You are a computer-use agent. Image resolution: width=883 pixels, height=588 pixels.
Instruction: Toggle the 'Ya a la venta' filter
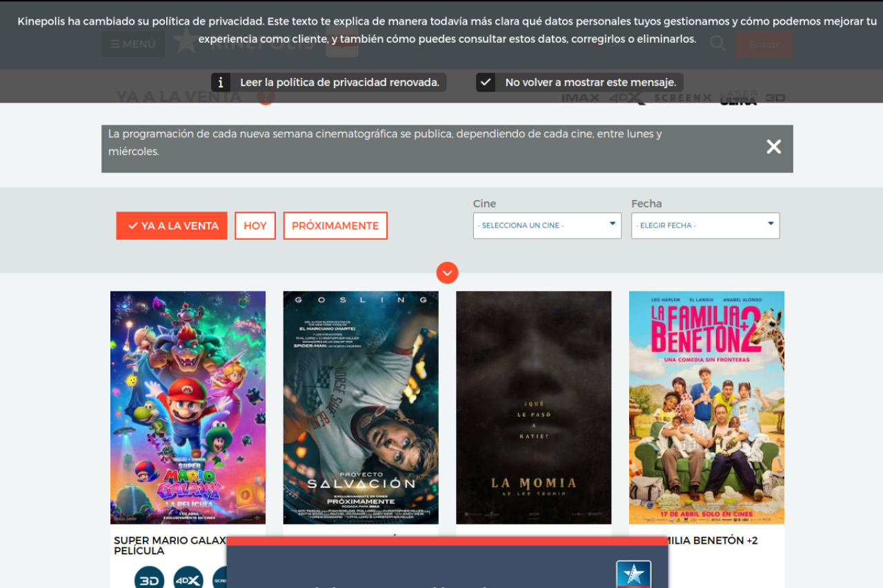click(172, 226)
